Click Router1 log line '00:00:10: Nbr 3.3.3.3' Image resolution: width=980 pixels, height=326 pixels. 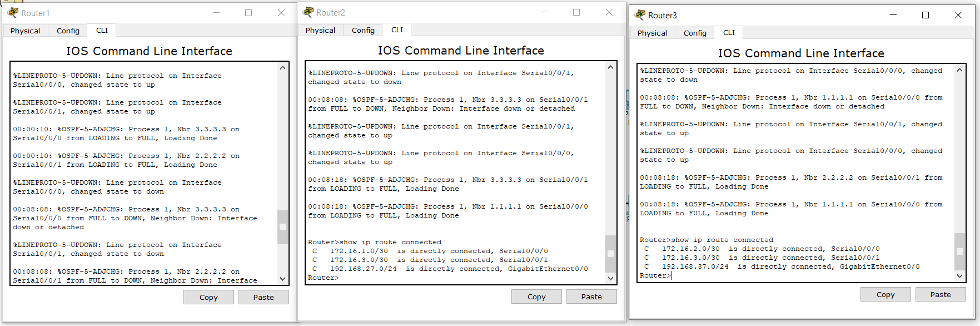click(126, 134)
